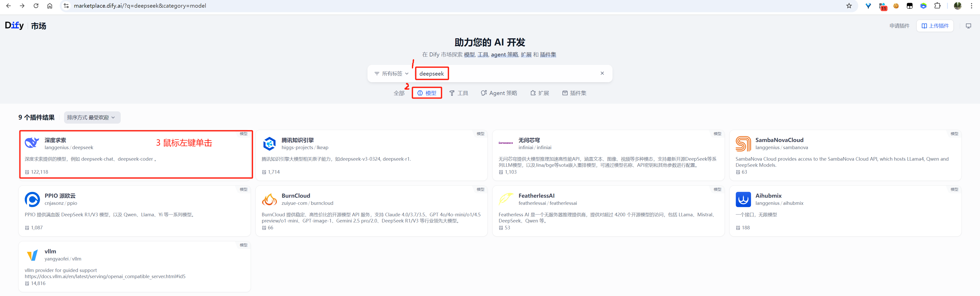Select the Agent 策略 category tab
Image resolution: width=980 pixels, height=296 pixels.
[x=499, y=93]
